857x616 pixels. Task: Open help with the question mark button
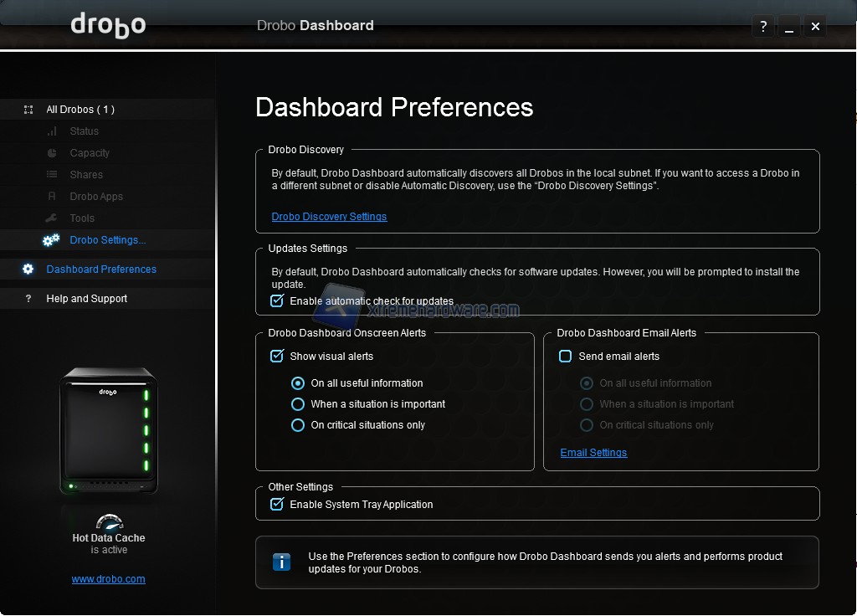coord(762,27)
